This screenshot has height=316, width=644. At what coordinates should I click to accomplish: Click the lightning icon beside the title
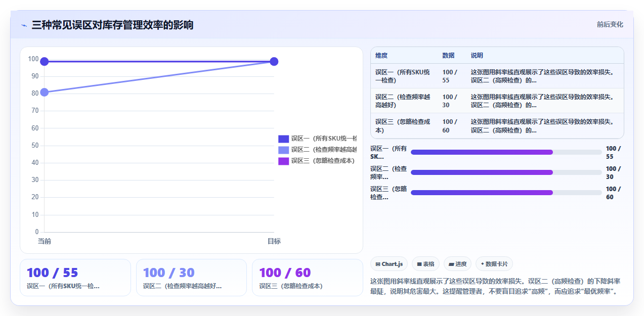click(x=24, y=25)
